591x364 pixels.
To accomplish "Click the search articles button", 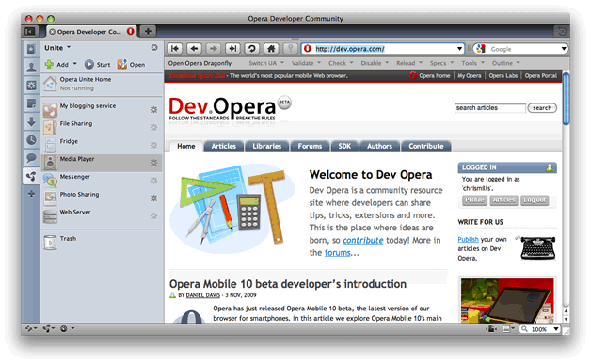I will click(x=542, y=108).
